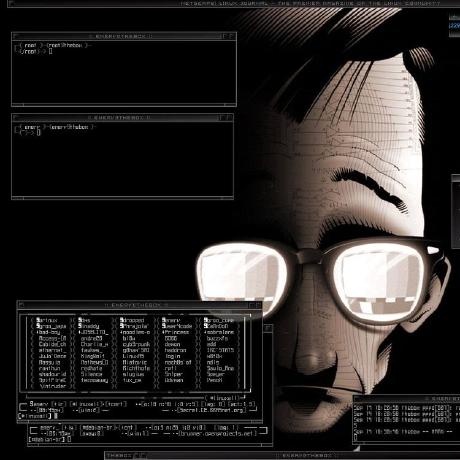Click the [#linuxall] input prompt in the IRC client
Screen dimensions: 460x460
(35, 416)
